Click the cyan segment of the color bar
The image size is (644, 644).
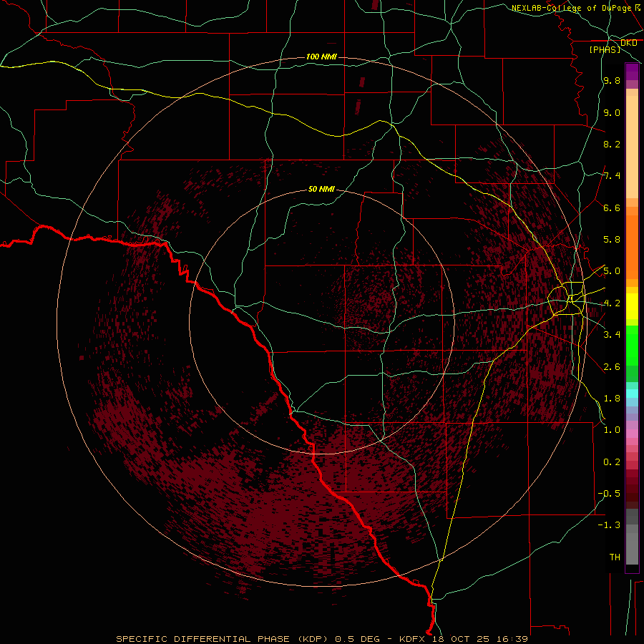pyautogui.click(x=632, y=393)
